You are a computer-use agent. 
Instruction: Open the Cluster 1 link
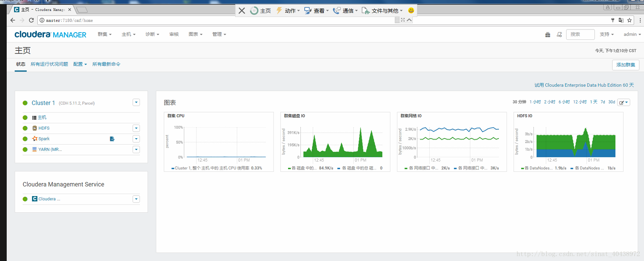tap(43, 103)
